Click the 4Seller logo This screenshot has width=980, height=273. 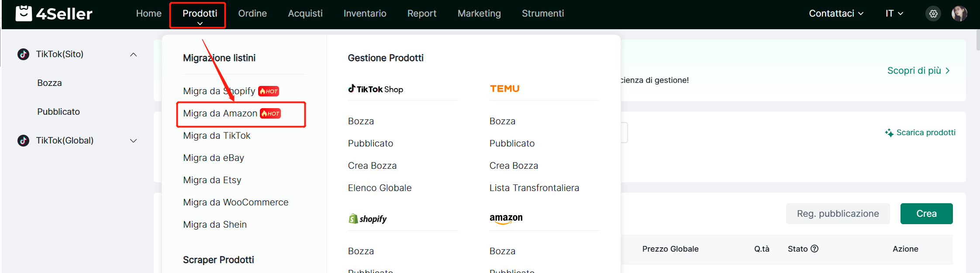click(54, 14)
